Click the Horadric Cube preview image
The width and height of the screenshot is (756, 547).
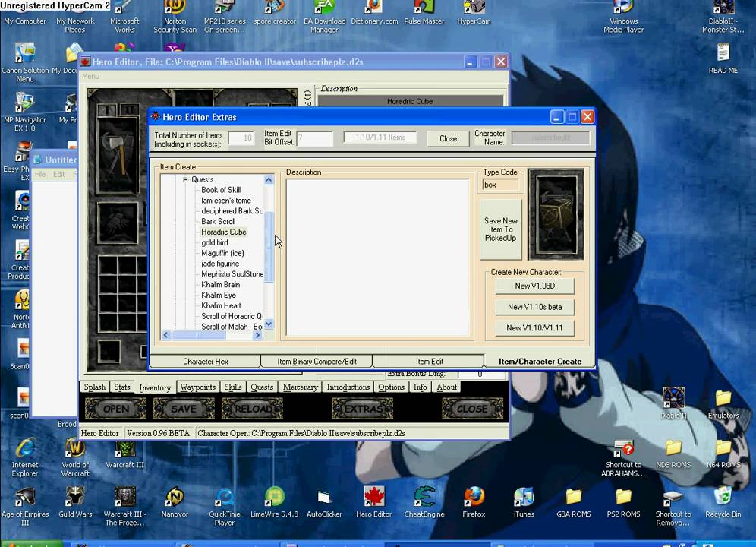point(556,214)
